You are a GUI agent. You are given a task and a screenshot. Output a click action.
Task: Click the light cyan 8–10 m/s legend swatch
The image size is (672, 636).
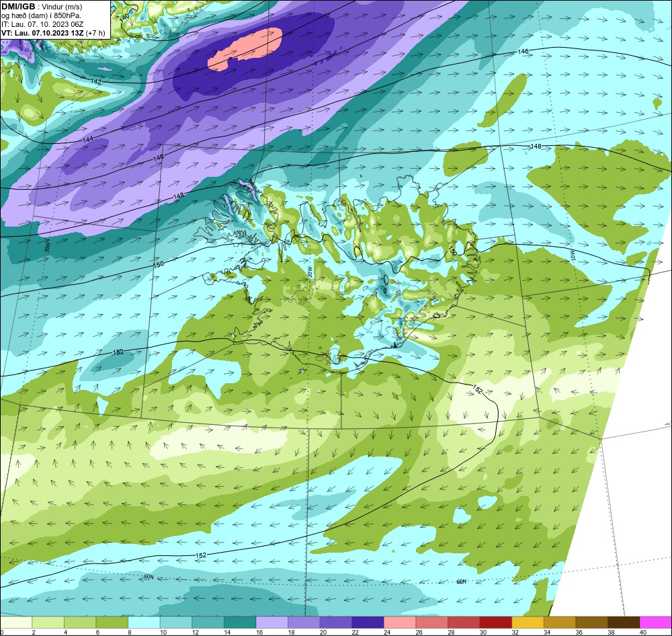144,623
